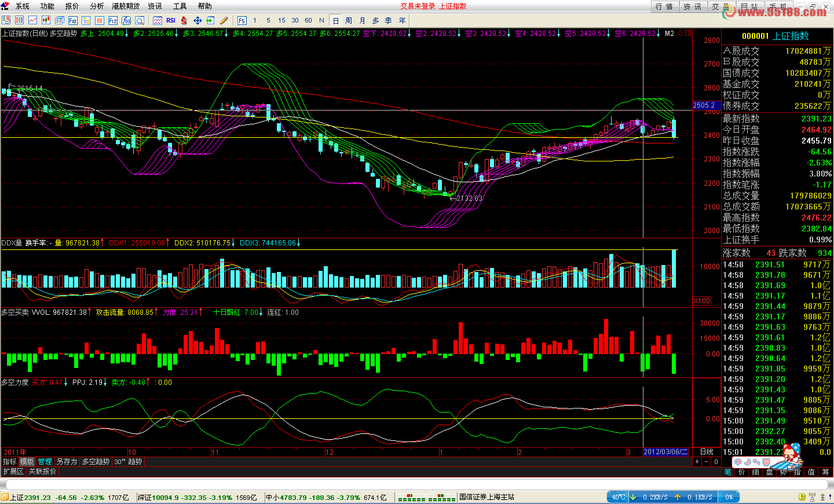Switch chart period to 周 (weekly)
The width and height of the screenshot is (834, 504).
pyautogui.click(x=349, y=20)
